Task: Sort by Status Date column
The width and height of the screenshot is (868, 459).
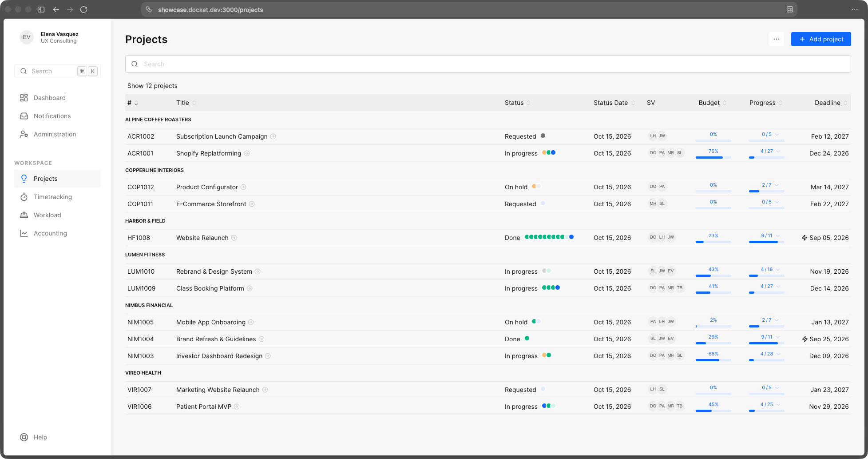Action: (x=614, y=103)
